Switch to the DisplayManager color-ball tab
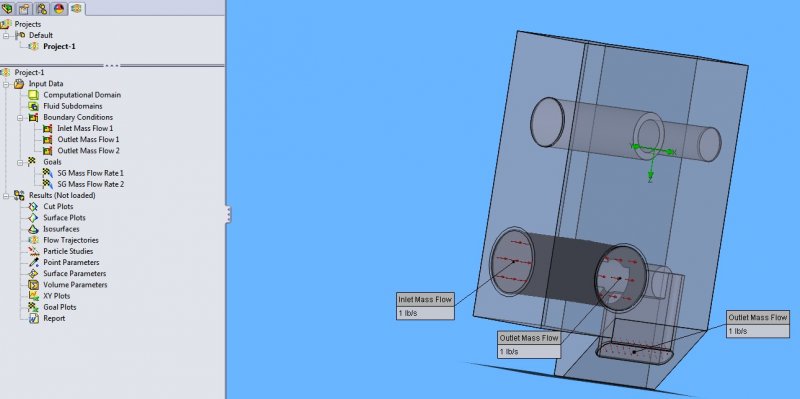This screenshot has height=399, width=800. (x=59, y=8)
